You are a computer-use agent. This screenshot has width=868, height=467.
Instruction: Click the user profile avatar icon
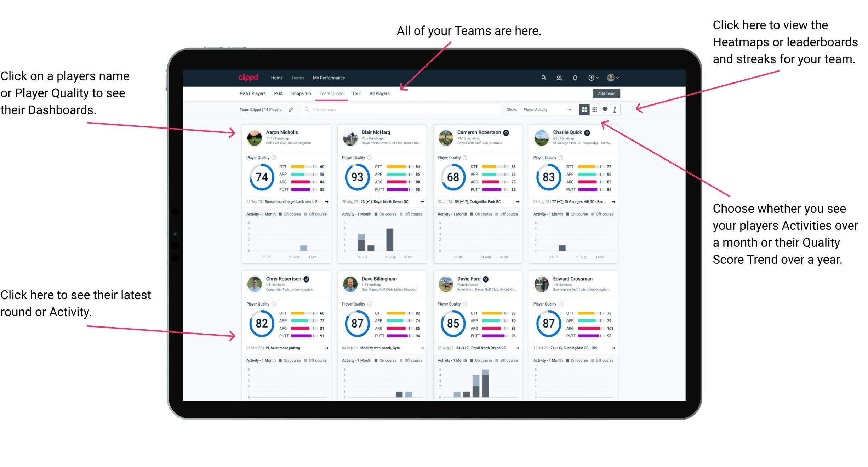tap(611, 78)
